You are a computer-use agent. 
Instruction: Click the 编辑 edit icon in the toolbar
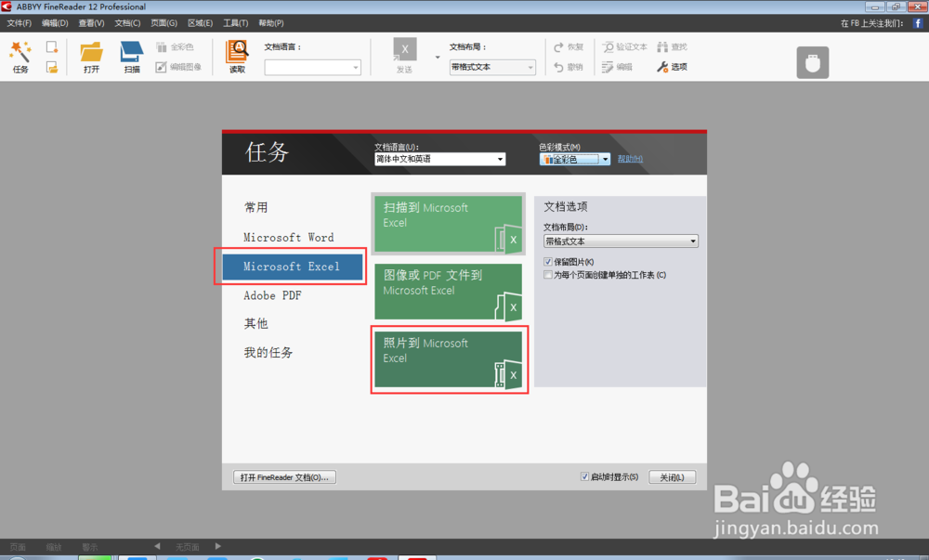(x=608, y=67)
